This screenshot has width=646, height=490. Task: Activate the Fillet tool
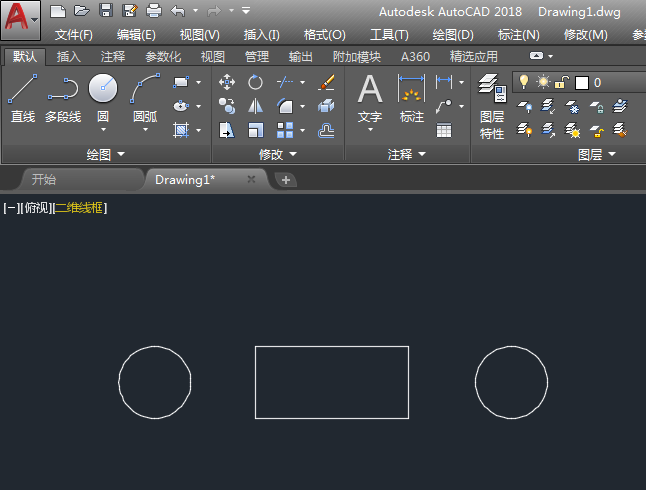coord(285,106)
